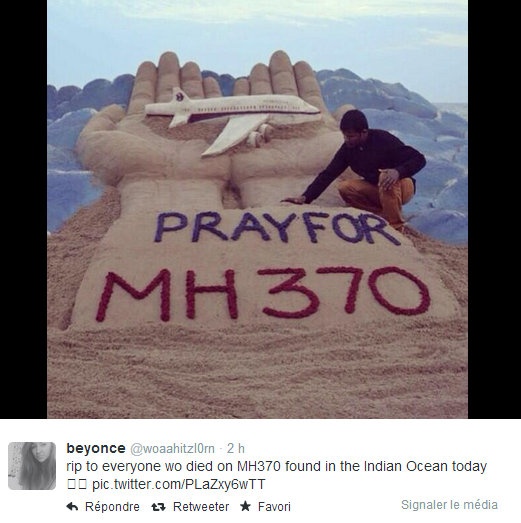Open the Répondre reply link
The width and height of the screenshot is (521, 523).
[112, 507]
